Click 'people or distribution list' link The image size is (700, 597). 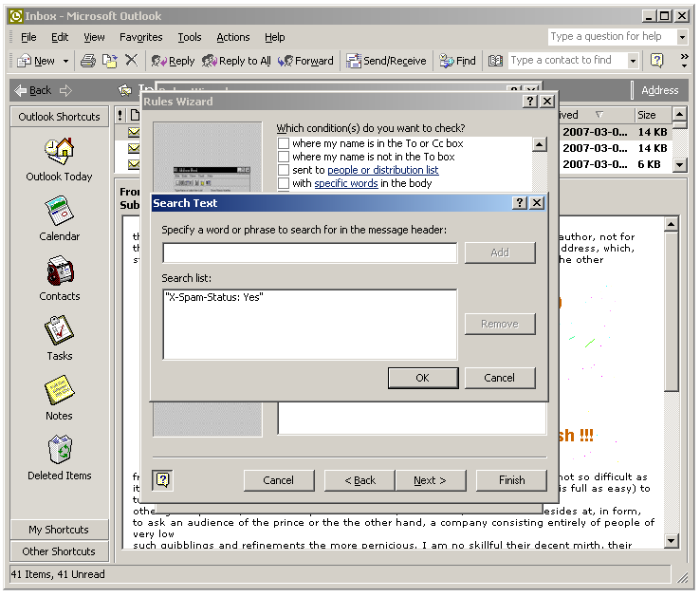click(383, 170)
